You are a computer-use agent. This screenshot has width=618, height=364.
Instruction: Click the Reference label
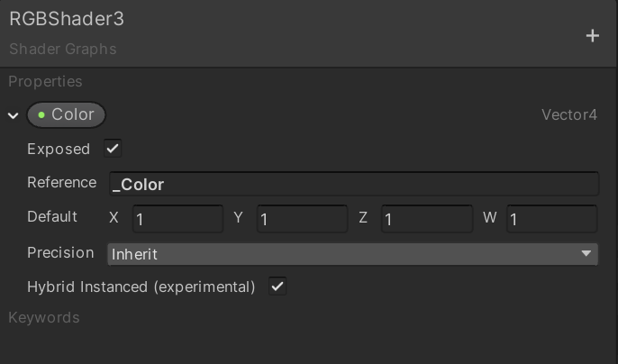point(61,182)
